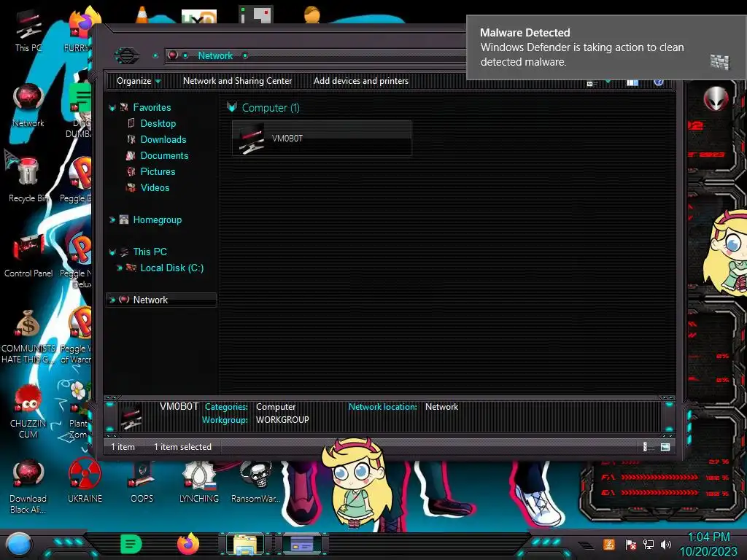This screenshot has width=747, height=560.
Task: Switch to the purple window taskbar button
Action: pos(302,544)
